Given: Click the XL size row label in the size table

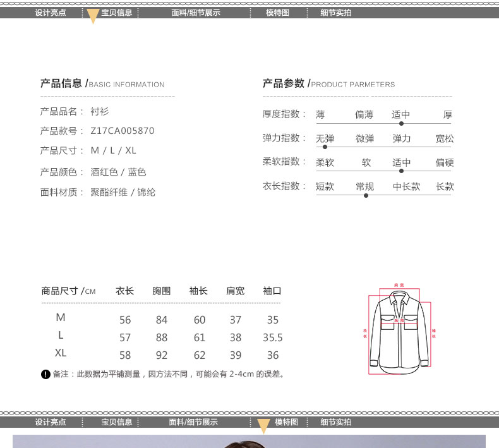Looking at the screenshot, I should coord(61,353).
